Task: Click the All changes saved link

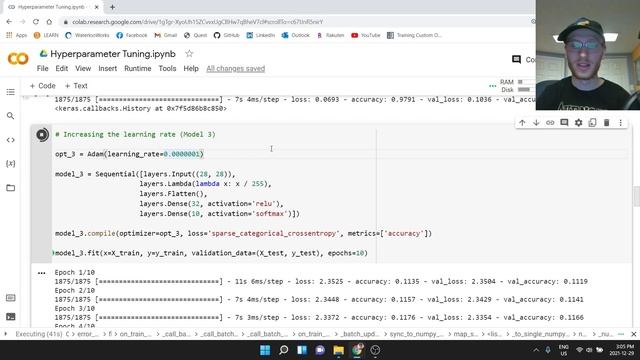Action: point(236,69)
